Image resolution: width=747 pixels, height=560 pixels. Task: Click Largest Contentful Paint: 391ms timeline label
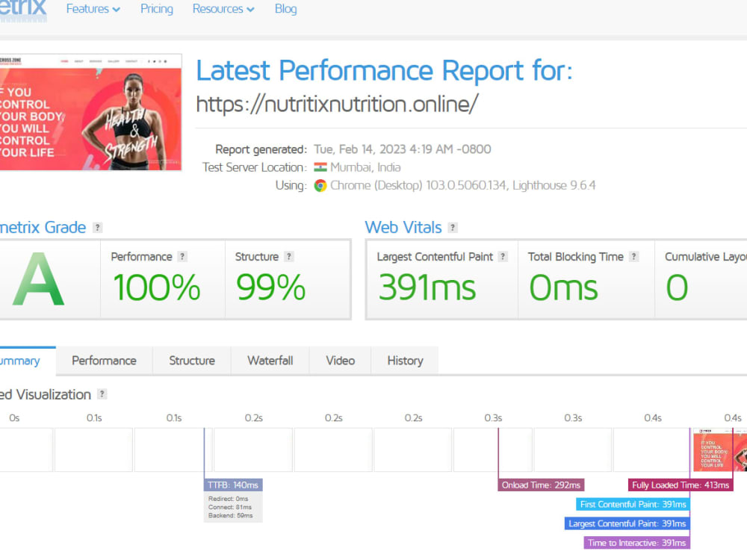627,523
